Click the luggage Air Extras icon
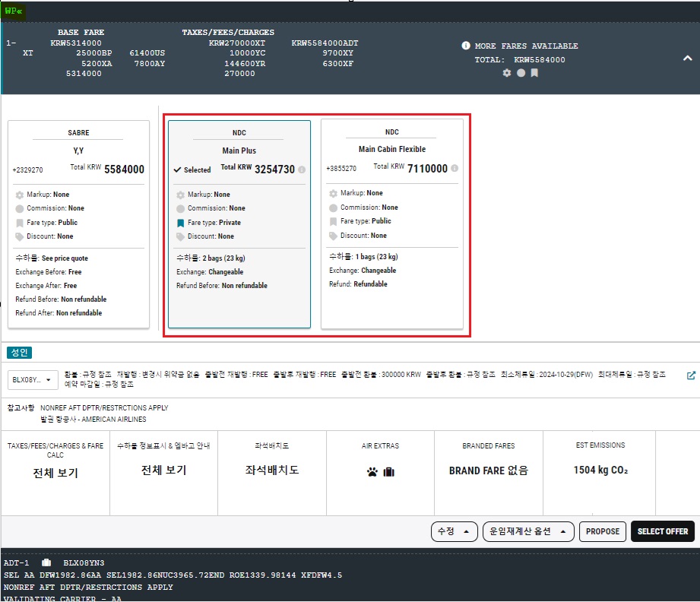 tap(389, 472)
